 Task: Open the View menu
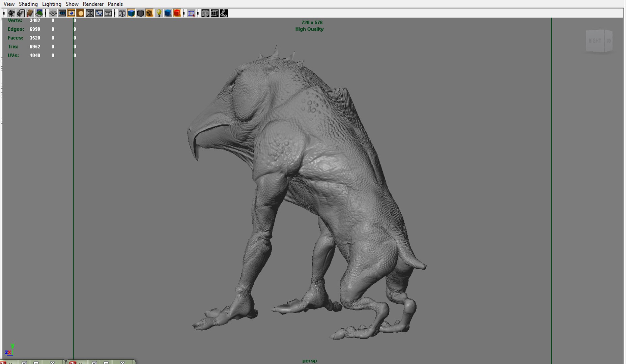click(9, 4)
